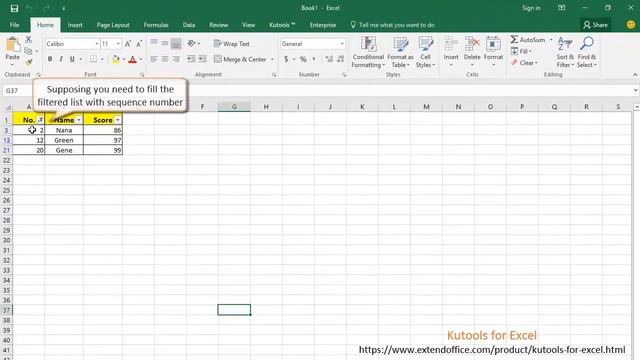Switch to the Enterprise tab
The width and height of the screenshot is (640, 360).
click(323, 25)
